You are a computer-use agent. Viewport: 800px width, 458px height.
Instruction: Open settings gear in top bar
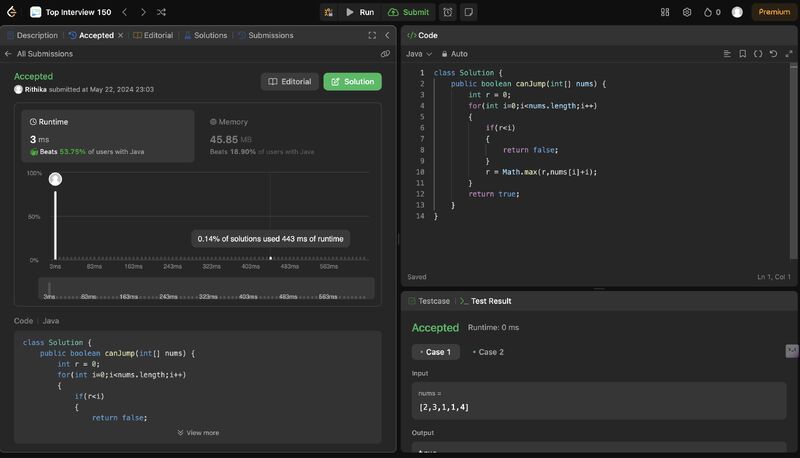click(x=687, y=12)
